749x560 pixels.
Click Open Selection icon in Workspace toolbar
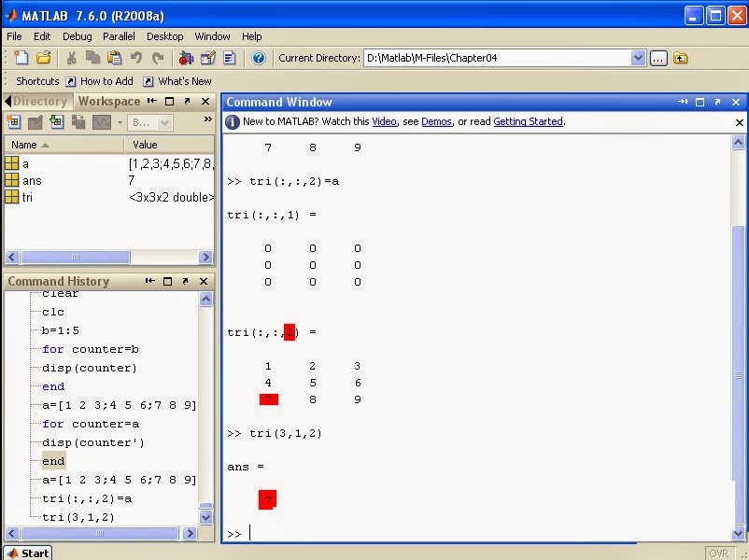pyautogui.click(x=35, y=122)
